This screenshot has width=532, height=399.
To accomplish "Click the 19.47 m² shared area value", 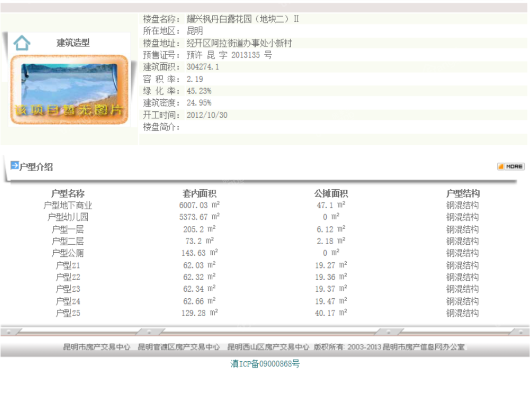I will 331,301.
